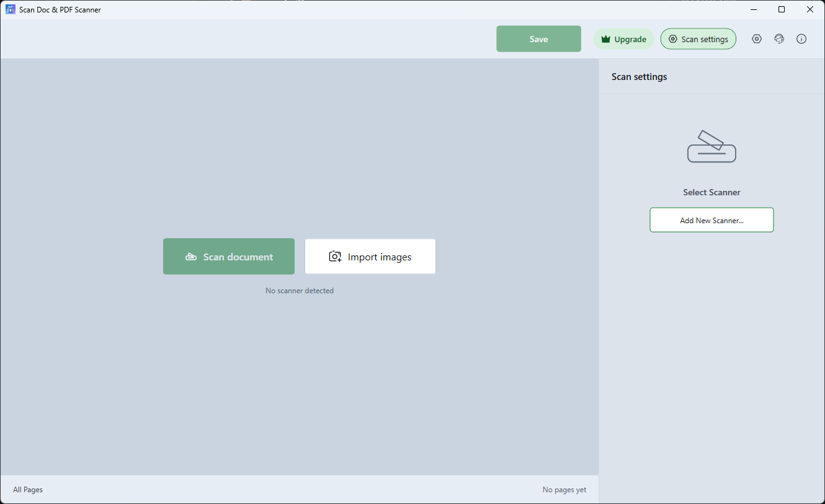Choose Import images
This screenshot has width=825, height=504.
coord(370,257)
